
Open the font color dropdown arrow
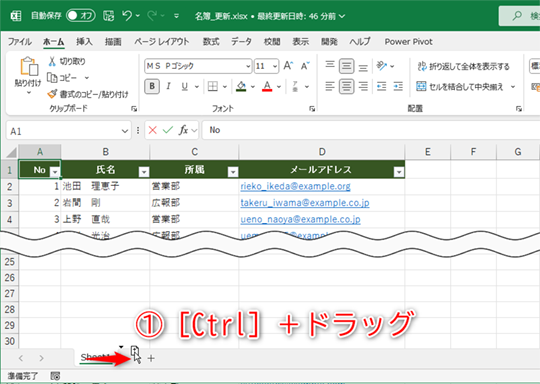279,86
